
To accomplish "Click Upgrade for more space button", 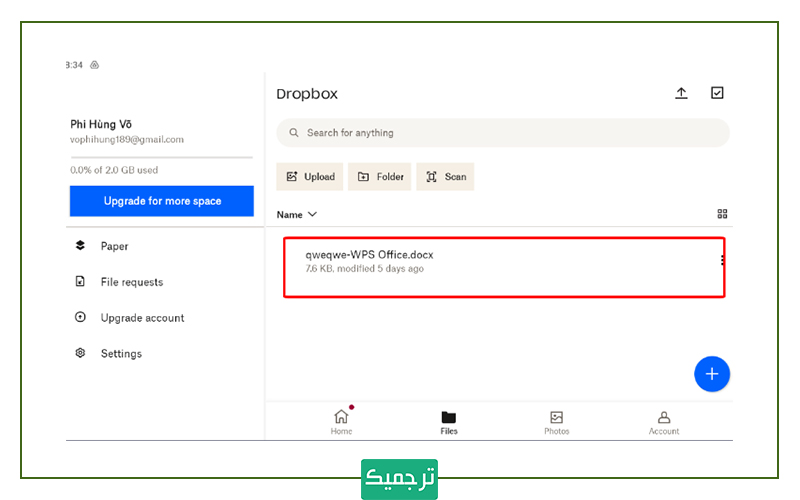I will coord(162,201).
